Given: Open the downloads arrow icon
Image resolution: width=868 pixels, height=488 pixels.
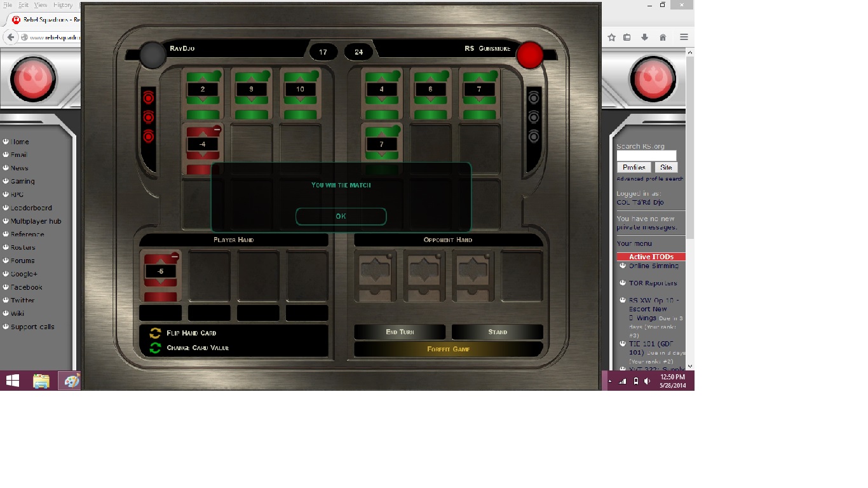Looking at the screenshot, I should point(644,37).
